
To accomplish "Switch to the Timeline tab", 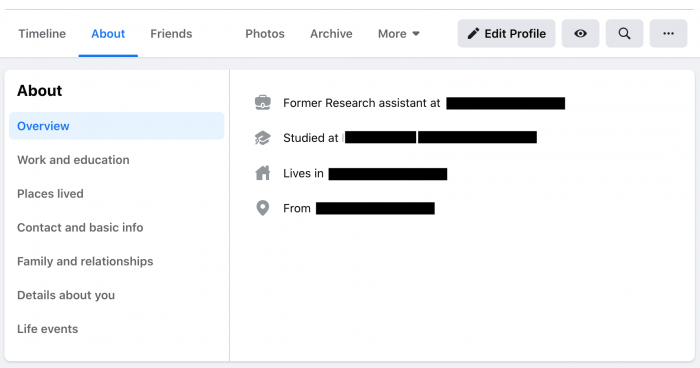I will [x=42, y=33].
